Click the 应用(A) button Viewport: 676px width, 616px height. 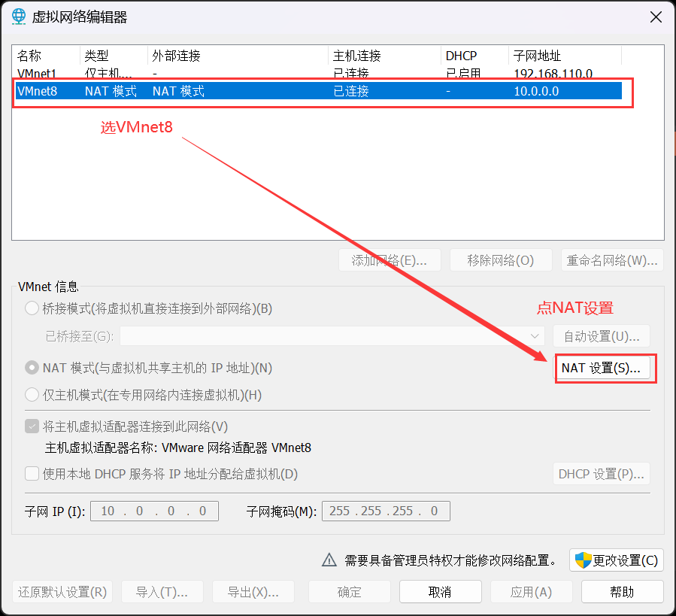click(x=531, y=592)
